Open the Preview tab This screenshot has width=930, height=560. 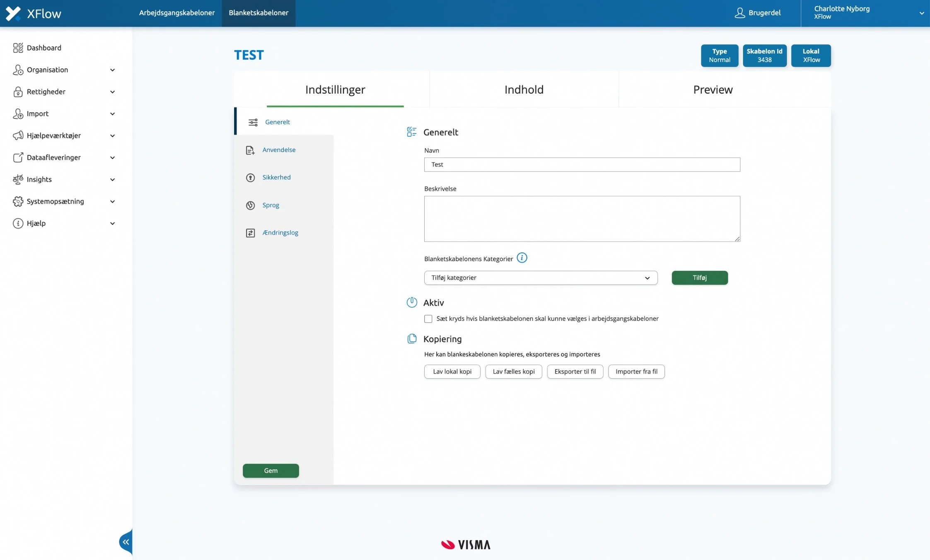pos(713,89)
